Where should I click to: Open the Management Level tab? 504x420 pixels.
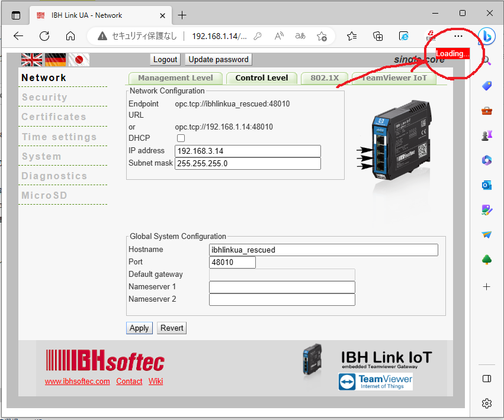pos(175,78)
